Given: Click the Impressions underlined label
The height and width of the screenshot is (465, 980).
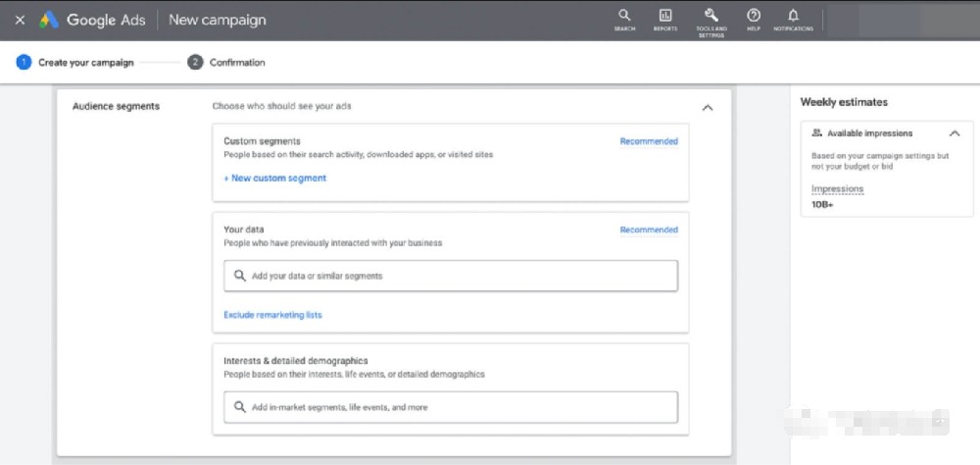Looking at the screenshot, I should 838,189.
